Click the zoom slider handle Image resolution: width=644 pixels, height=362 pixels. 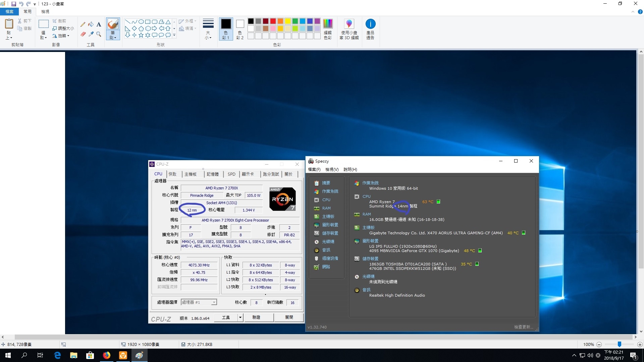point(619,344)
